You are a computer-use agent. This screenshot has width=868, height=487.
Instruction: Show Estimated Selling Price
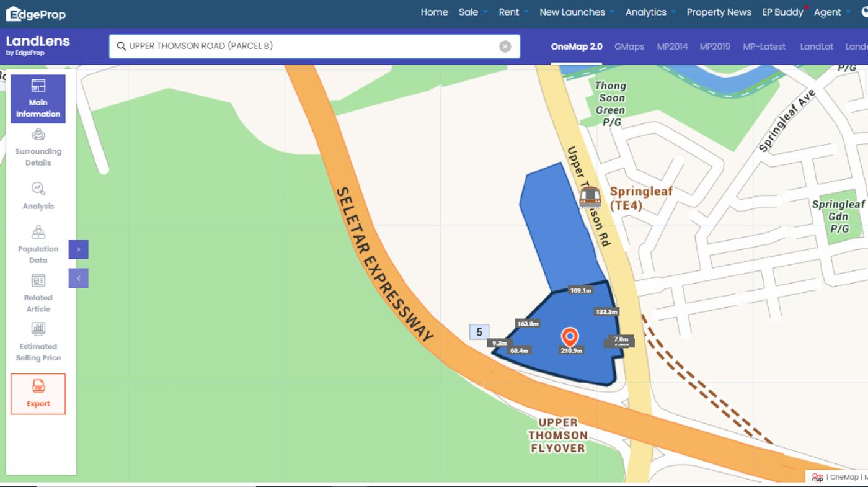[38, 342]
